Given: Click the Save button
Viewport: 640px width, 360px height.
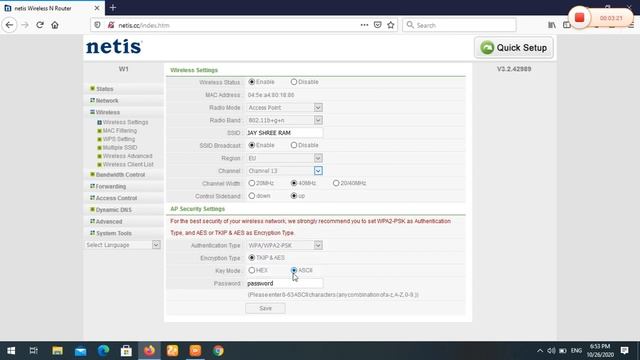Looking at the screenshot, I should tap(265, 308).
